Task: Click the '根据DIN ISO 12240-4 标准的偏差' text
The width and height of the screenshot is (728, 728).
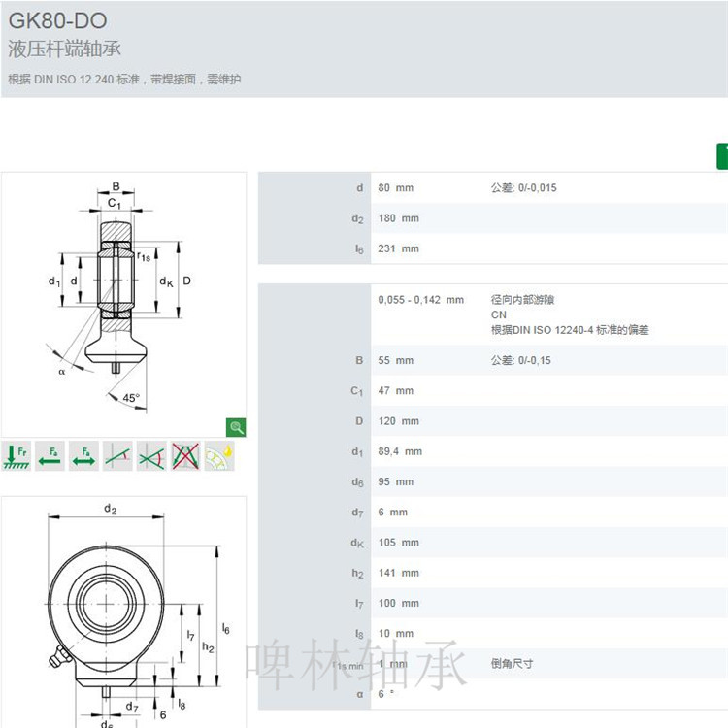Action: click(570, 330)
